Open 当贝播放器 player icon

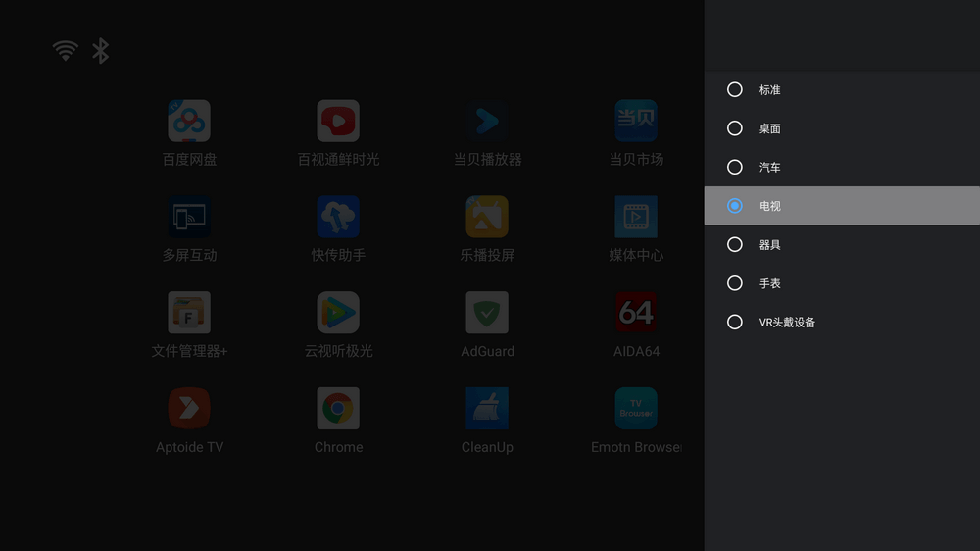click(x=487, y=122)
